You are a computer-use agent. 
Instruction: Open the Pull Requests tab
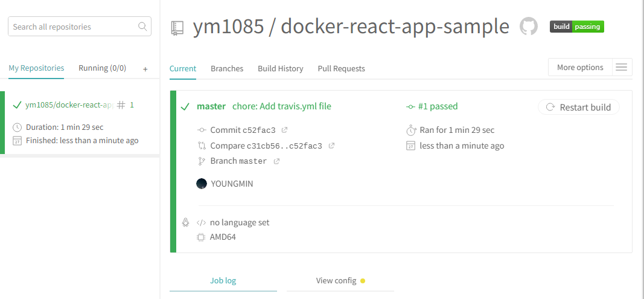pyautogui.click(x=341, y=69)
